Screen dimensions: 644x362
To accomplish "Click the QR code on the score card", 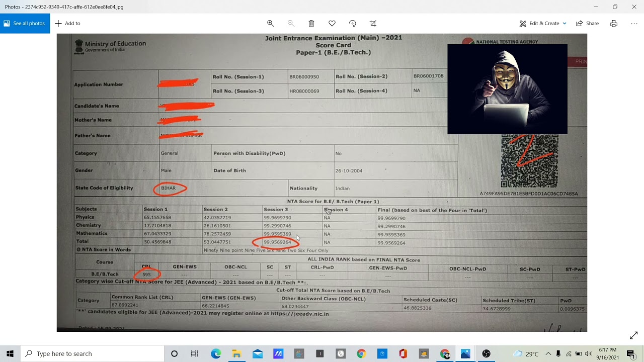I will click(x=529, y=161).
